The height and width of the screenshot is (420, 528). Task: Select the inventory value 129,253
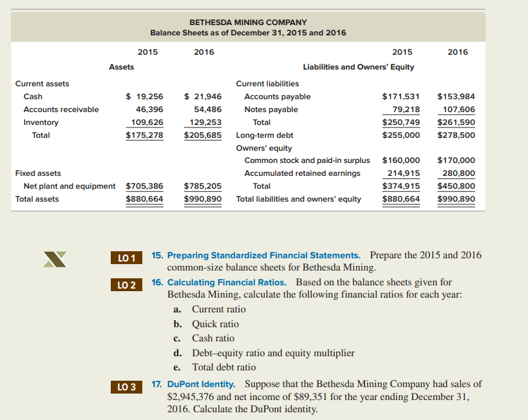[205, 122]
